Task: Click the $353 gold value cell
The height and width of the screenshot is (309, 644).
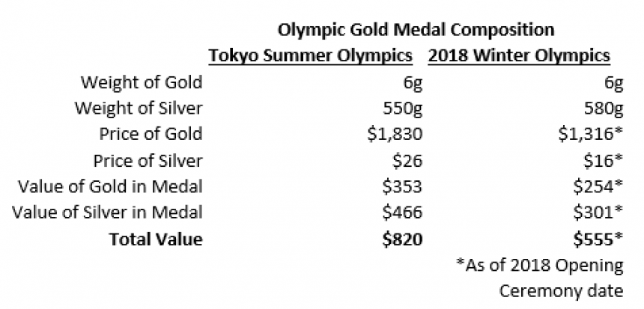Action: tap(396, 187)
